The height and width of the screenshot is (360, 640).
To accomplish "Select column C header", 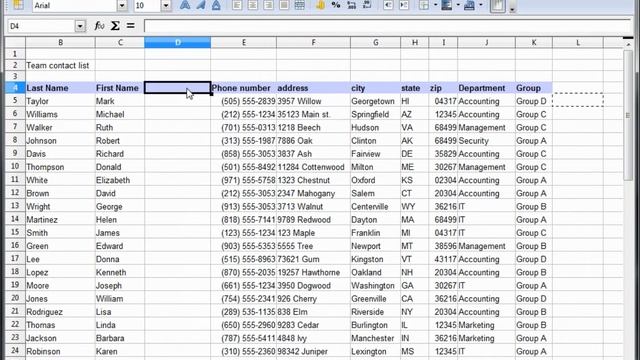I will [120, 42].
